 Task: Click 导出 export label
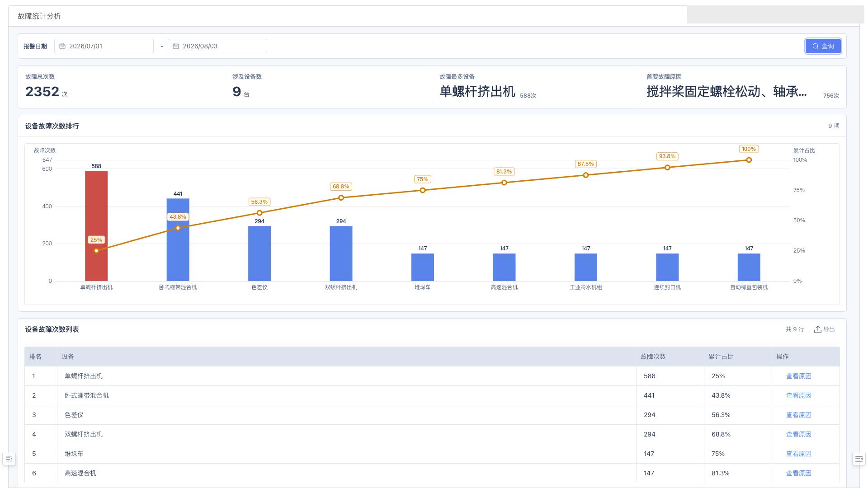(829, 329)
